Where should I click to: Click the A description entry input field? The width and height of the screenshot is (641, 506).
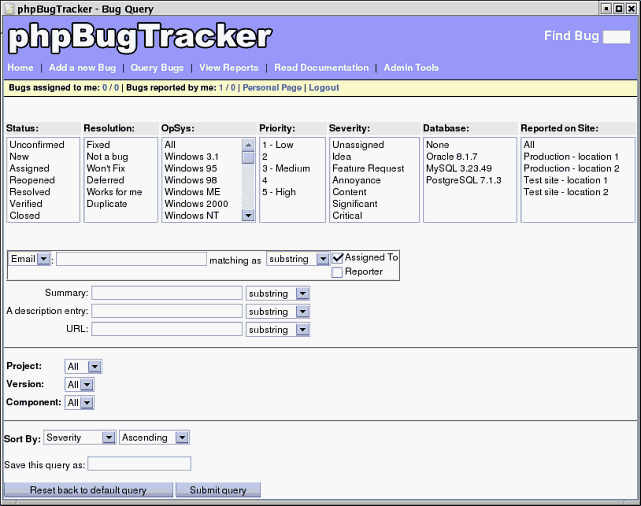[167, 311]
